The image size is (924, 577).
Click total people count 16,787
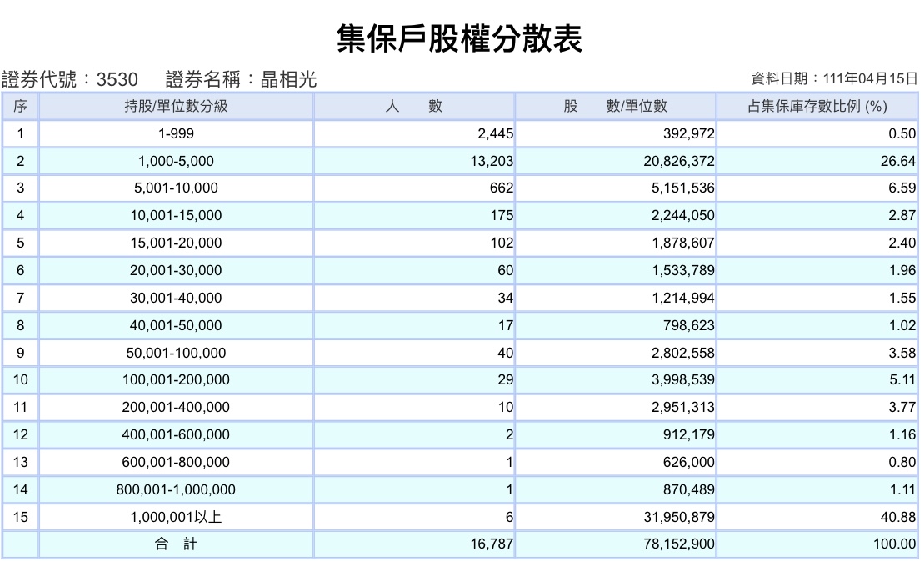point(492,544)
